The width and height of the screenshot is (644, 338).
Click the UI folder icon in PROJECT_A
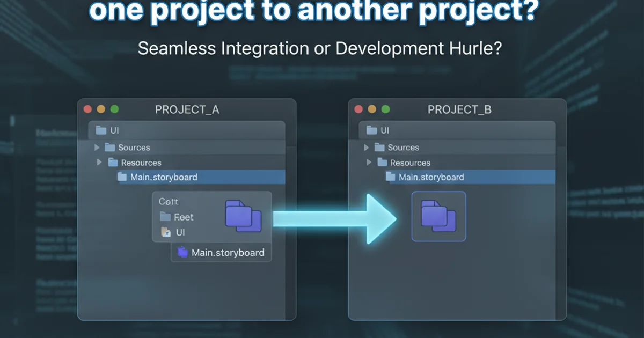(101, 130)
